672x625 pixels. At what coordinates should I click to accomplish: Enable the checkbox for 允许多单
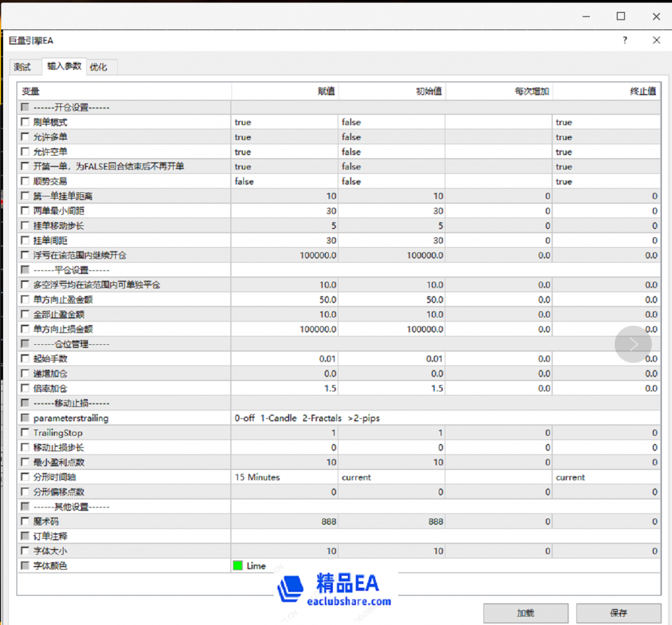(25, 137)
